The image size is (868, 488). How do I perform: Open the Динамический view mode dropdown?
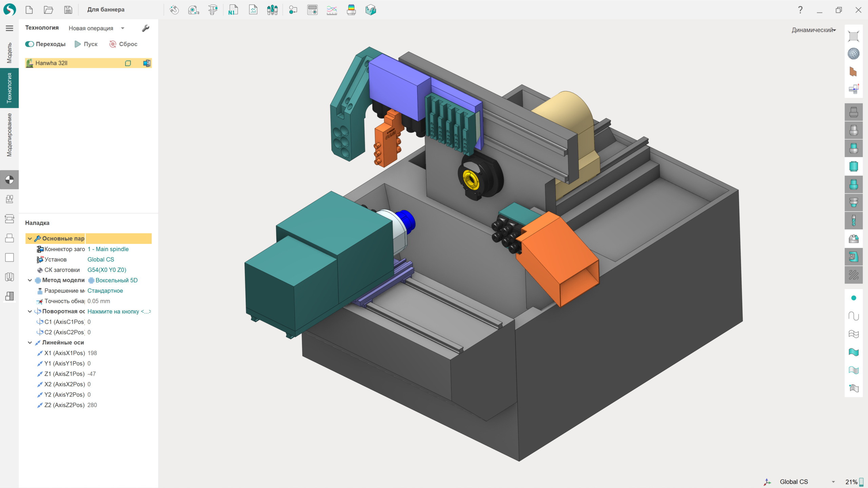coord(813,30)
